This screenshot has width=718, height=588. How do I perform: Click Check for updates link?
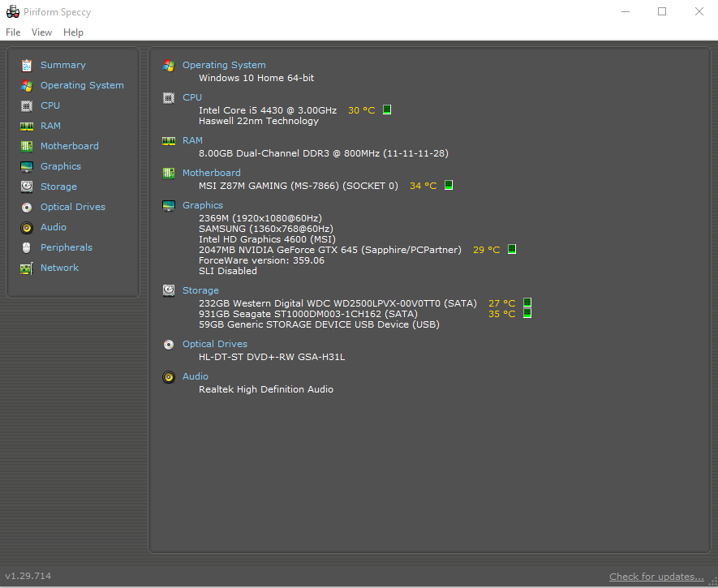pyautogui.click(x=656, y=577)
